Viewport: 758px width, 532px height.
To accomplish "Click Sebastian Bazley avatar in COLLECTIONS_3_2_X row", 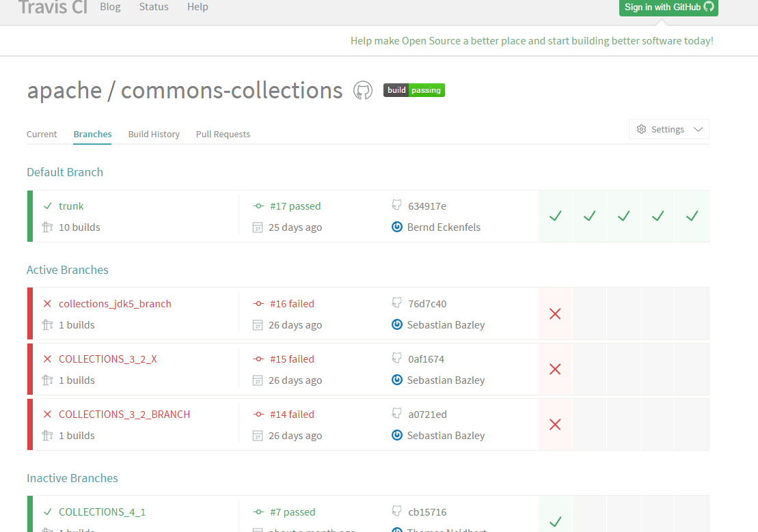I will pos(397,380).
